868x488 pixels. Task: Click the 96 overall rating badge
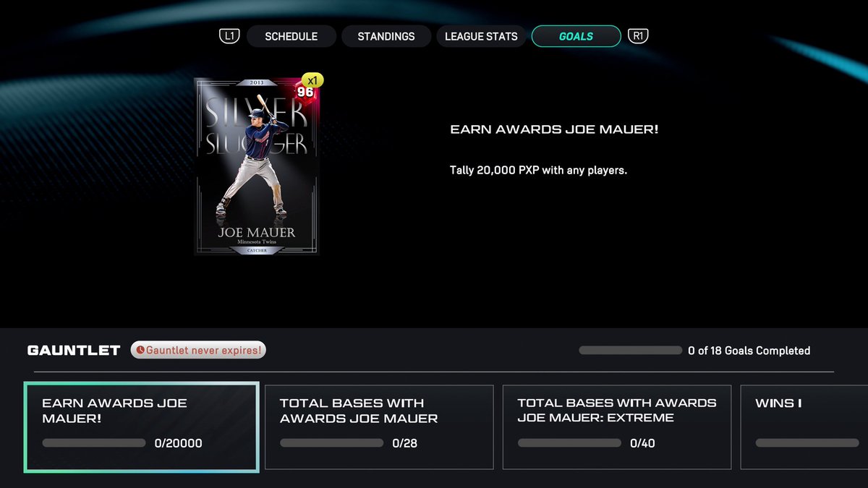(305, 93)
